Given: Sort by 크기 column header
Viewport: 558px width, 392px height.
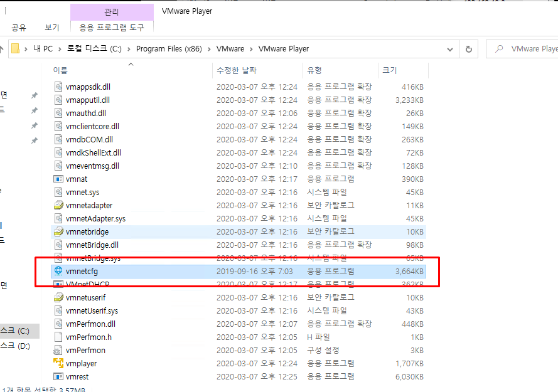Looking at the screenshot, I should coord(403,70).
